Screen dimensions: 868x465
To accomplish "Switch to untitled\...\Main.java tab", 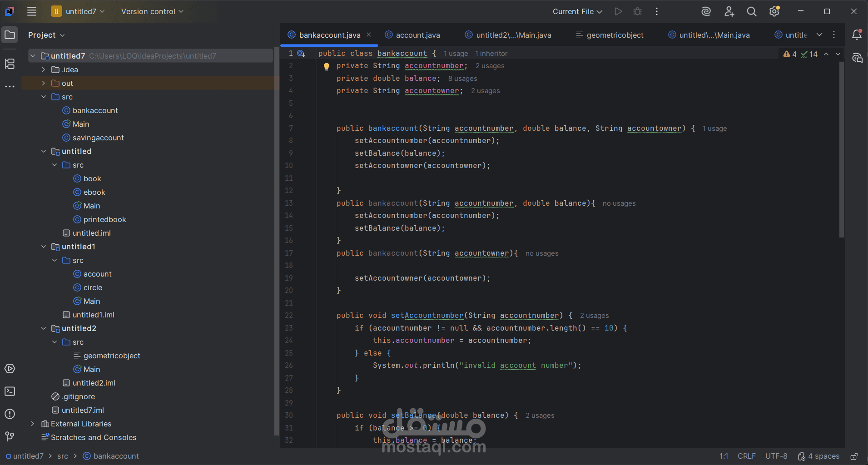I will point(709,35).
